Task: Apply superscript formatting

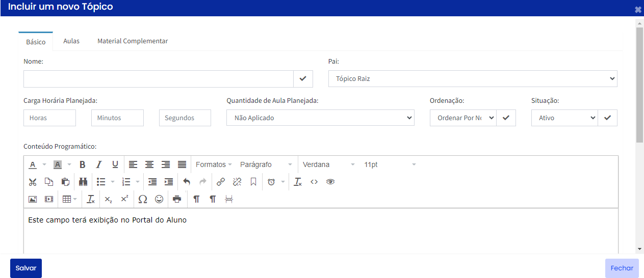Action: tap(124, 199)
